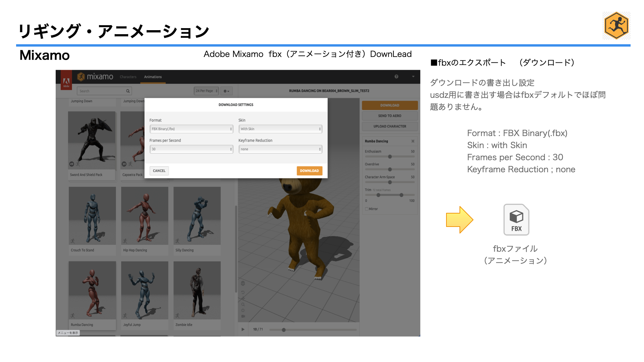Viewport: 644px width, 362px height.
Task: Click the UPLOAD CHARACTER button
Action: click(390, 126)
